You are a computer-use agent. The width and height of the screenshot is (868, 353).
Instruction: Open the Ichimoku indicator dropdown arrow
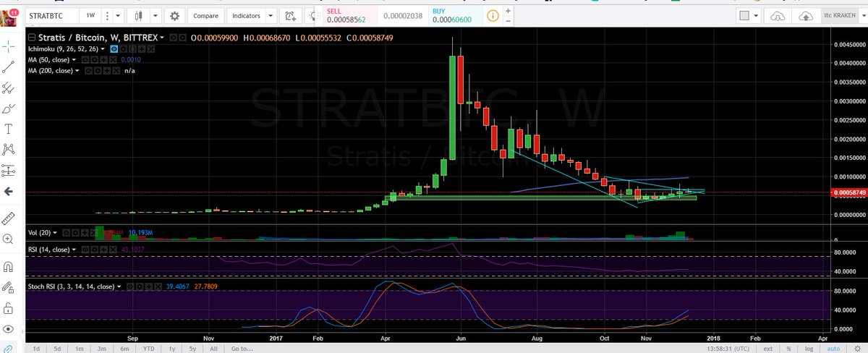103,49
